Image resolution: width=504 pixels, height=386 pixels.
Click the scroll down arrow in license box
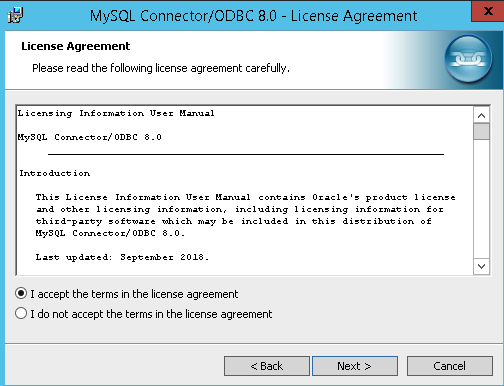coord(481,266)
